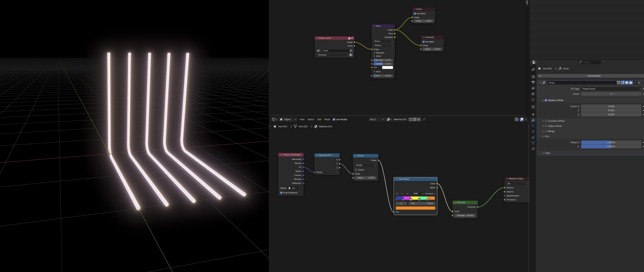Add a color stop with the plus icon
644x272 pixels.
point(397,194)
